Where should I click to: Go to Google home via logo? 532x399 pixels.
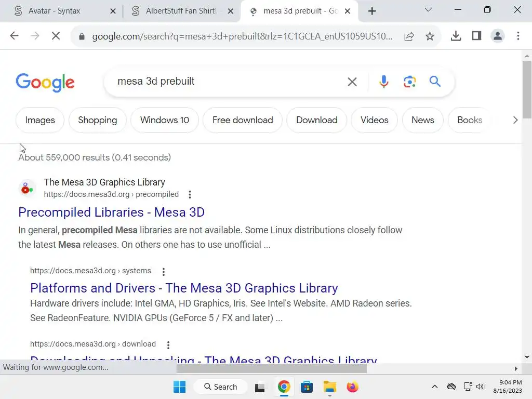point(45,83)
